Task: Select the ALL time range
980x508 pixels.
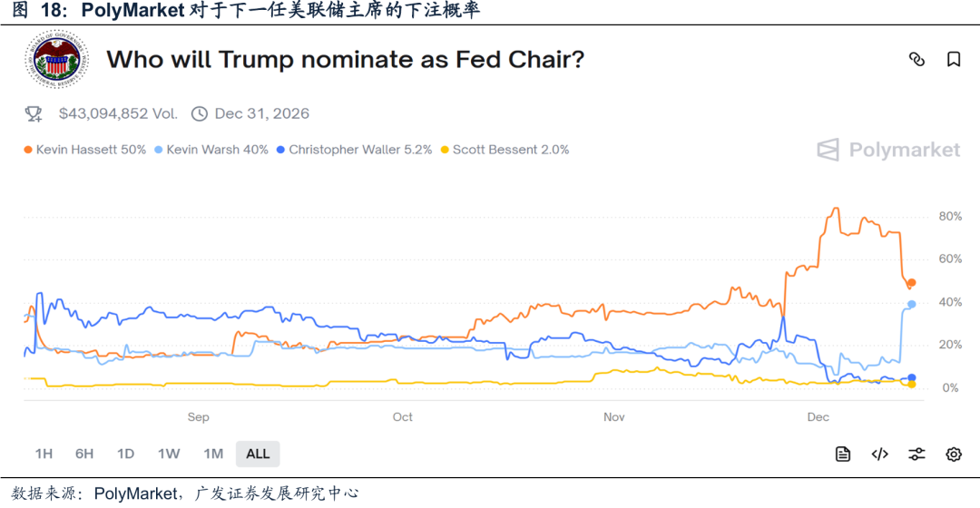Action: pos(258,454)
